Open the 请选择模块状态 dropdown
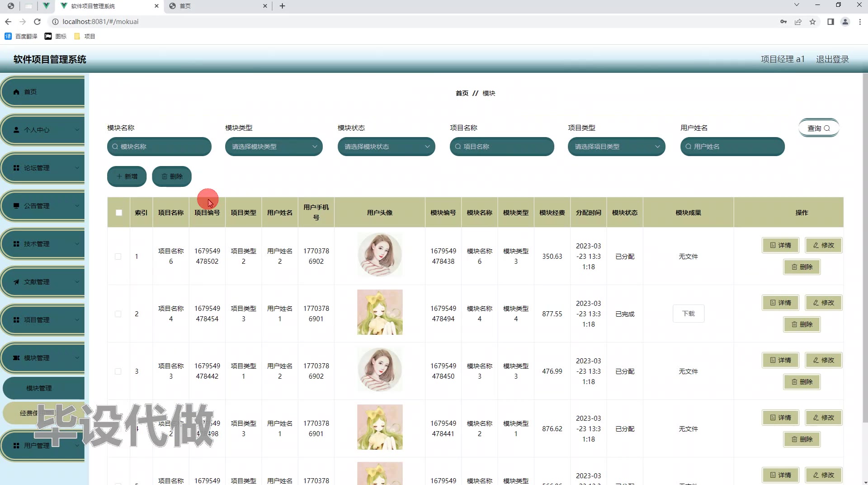 coord(387,147)
